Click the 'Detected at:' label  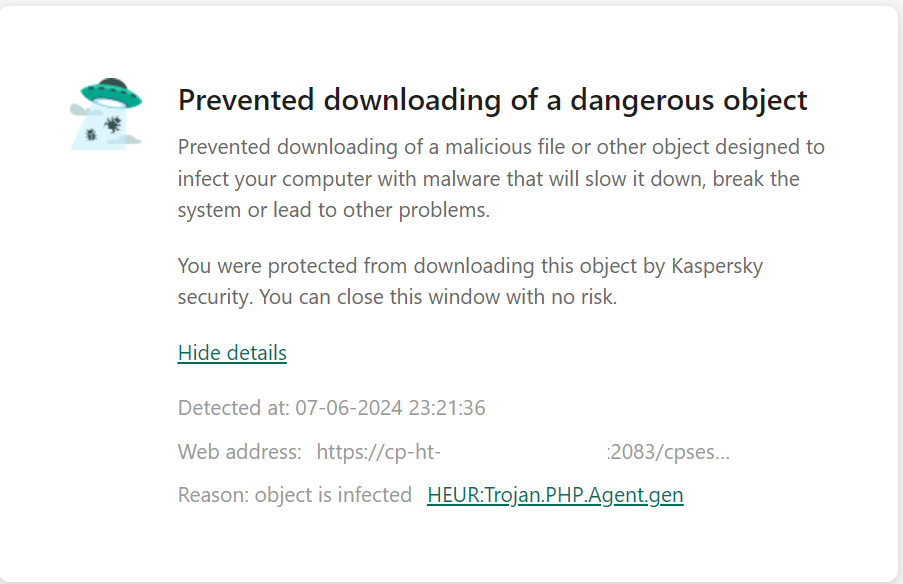tap(233, 407)
